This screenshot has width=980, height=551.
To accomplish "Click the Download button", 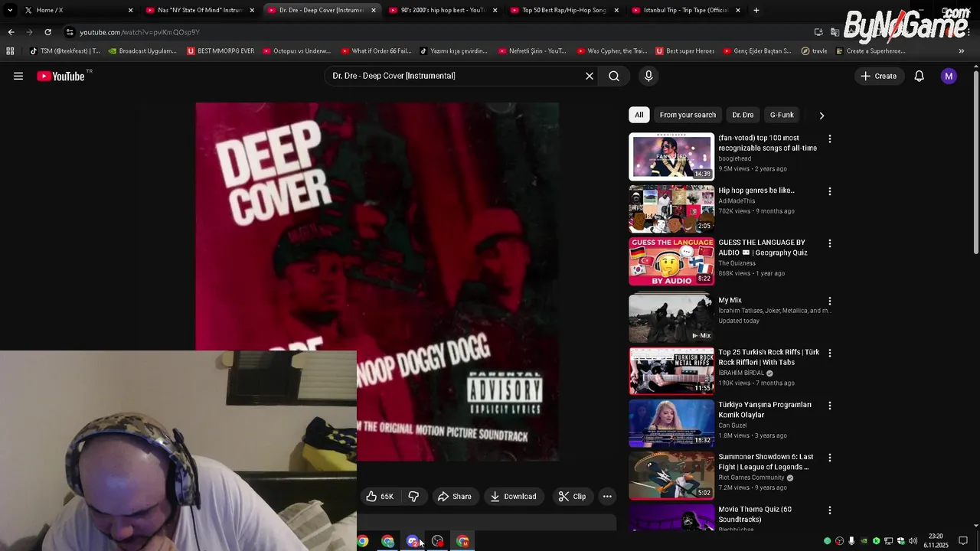I will pyautogui.click(x=513, y=497).
